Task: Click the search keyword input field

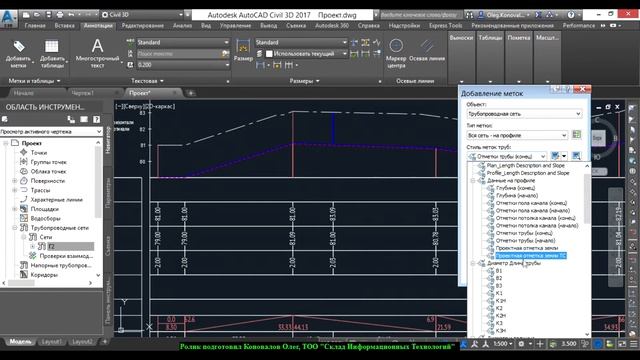Action: (x=420, y=15)
